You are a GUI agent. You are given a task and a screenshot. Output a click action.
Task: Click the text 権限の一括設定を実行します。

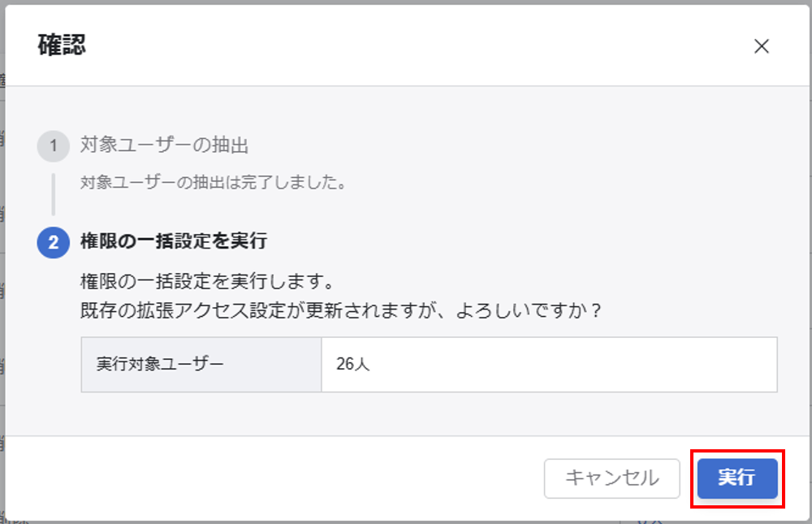point(208,281)
